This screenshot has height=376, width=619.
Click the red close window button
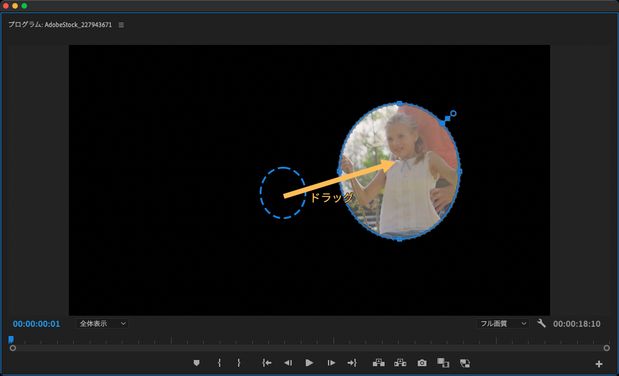tap(6, 6)
